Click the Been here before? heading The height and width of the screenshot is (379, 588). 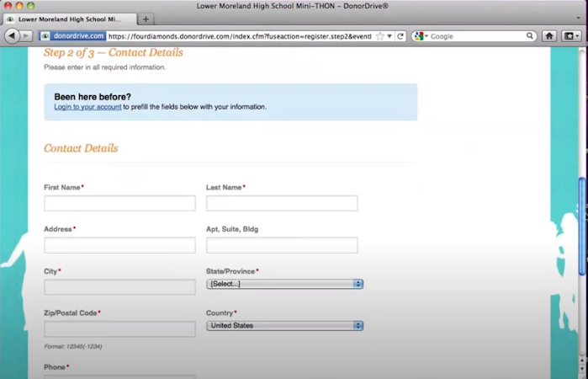(93, 97)
